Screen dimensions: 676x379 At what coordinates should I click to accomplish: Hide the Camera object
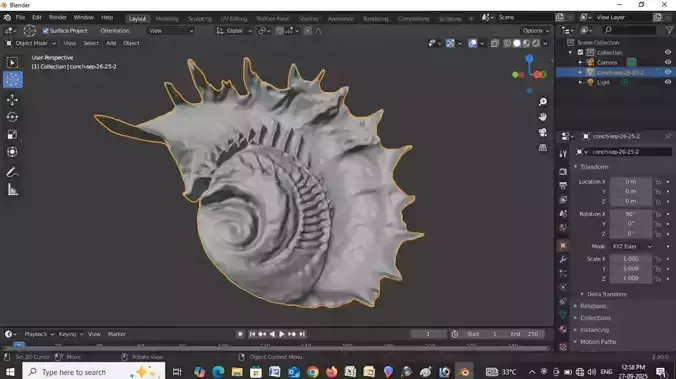pyautogui.click(x=668, y=62)
